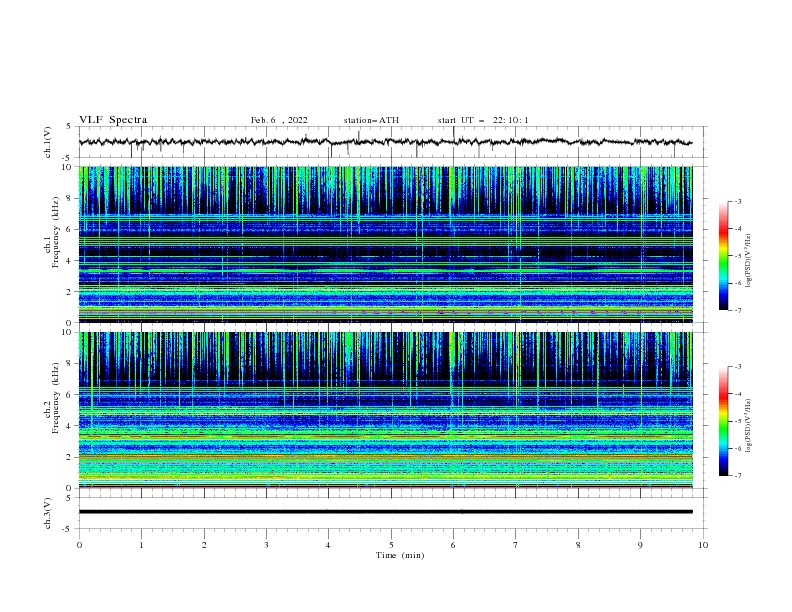Click the "1" tick on the time axis
Screen dimensions: 792x612
(x=141, y=545)
